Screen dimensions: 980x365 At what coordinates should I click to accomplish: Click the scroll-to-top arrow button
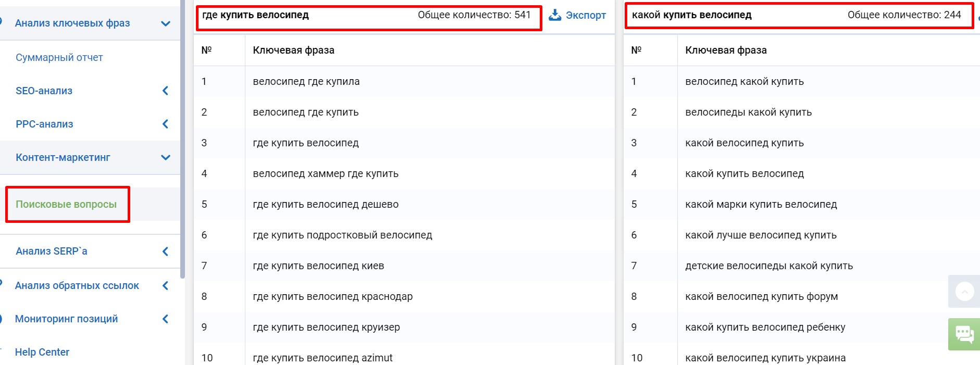964,292
